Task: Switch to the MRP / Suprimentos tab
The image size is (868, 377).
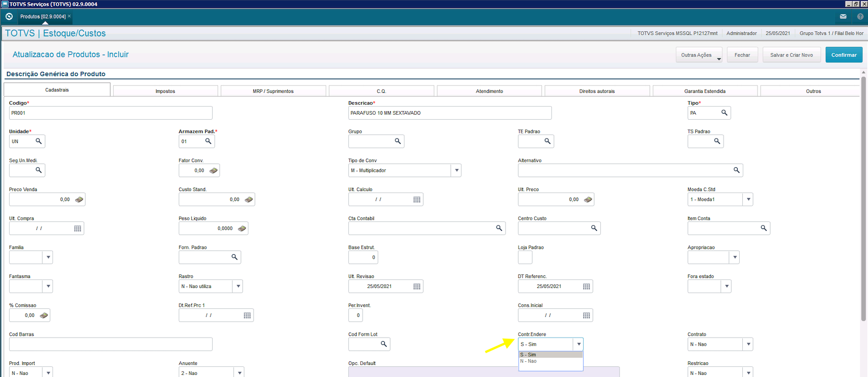Action: 273,91
